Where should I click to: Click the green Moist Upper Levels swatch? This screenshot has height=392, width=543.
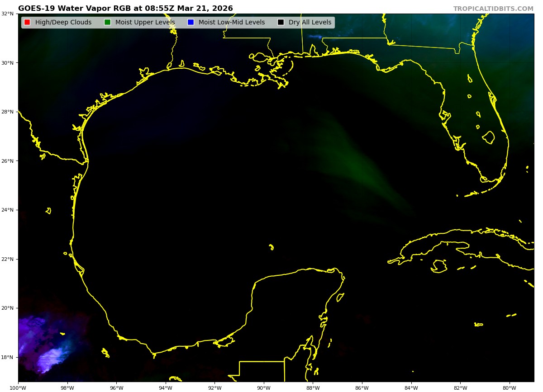(107, 23)
